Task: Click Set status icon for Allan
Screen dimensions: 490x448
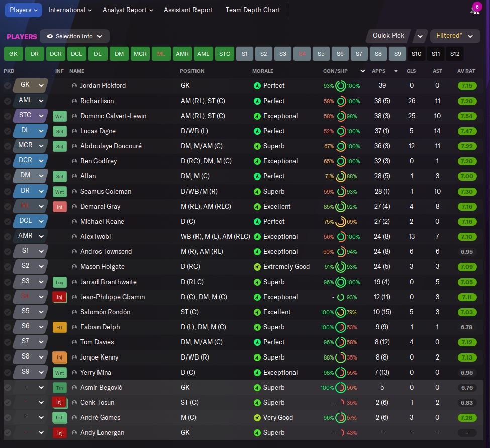Action: tap(59, 176)
